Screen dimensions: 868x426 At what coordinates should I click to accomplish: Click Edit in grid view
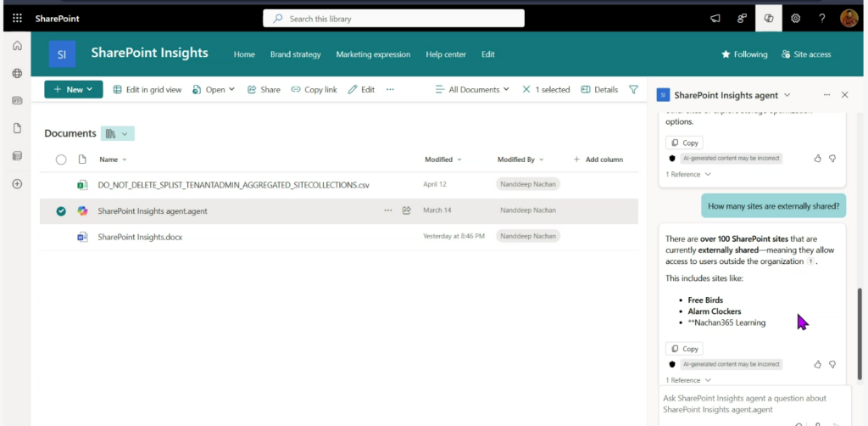point(147,89)
